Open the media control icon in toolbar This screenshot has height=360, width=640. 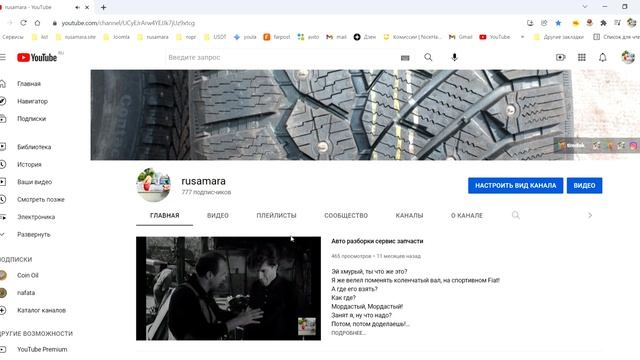(617, 23)
